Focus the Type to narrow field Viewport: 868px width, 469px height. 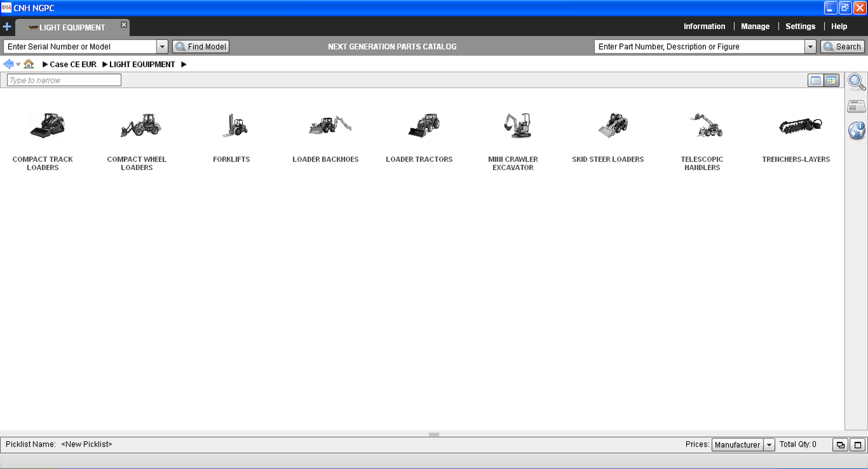click(x=64, y=80)
